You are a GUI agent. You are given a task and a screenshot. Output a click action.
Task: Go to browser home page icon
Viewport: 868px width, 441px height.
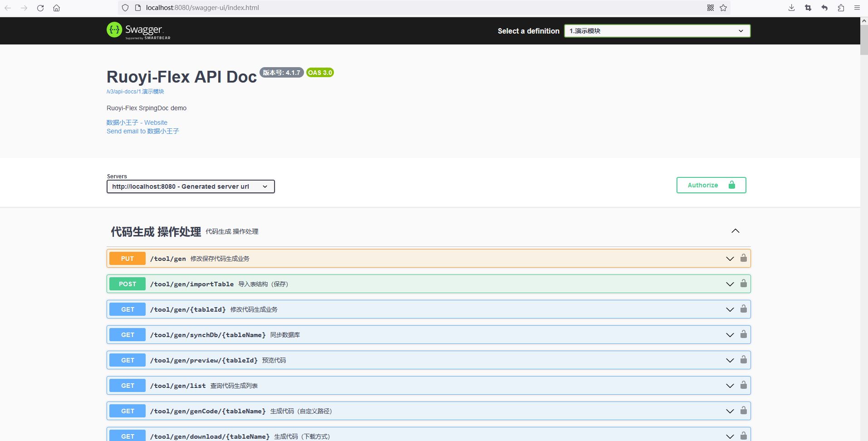57,8
